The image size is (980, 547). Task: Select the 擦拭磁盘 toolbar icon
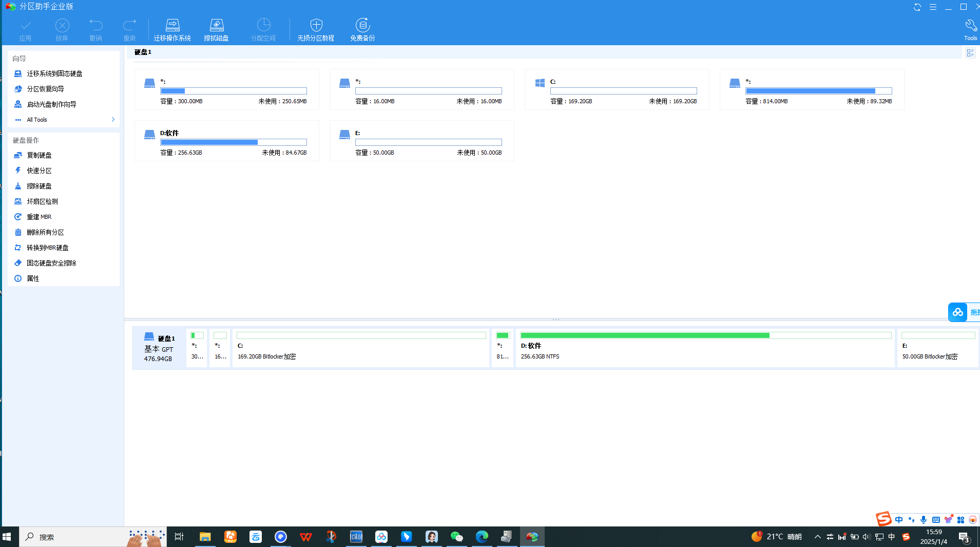click(x=216, y=30)
